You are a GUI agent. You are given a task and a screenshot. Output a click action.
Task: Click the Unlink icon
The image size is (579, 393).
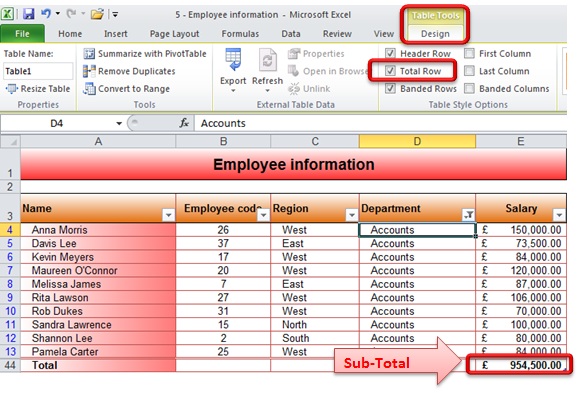point(294,89)
